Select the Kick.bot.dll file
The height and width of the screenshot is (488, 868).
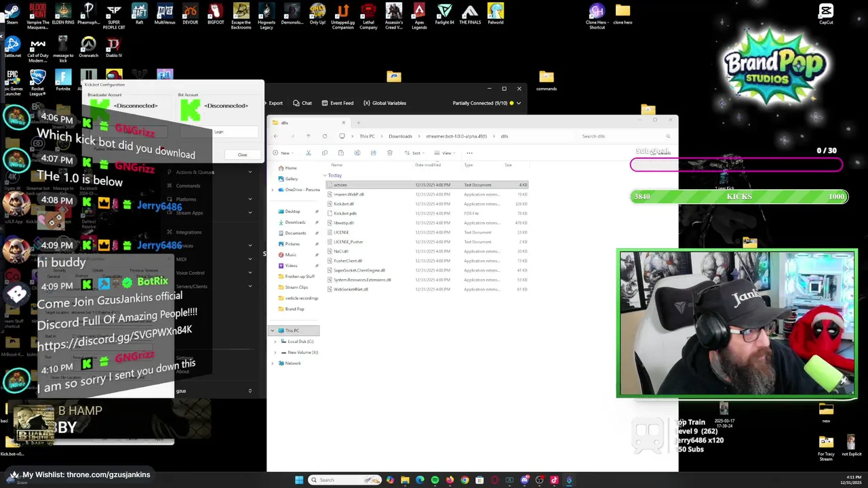point(427,204)
